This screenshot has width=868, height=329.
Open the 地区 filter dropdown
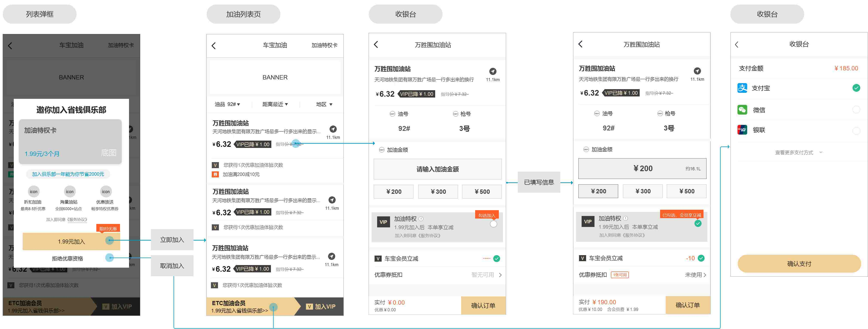[x=324, y=104]
